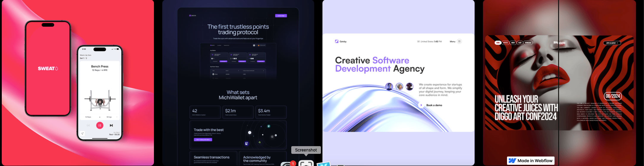The width and height of the screenshot is (644, 166).
Task: Click the Creative Software Development Agency headline
Action: click(x=380, y=65)
